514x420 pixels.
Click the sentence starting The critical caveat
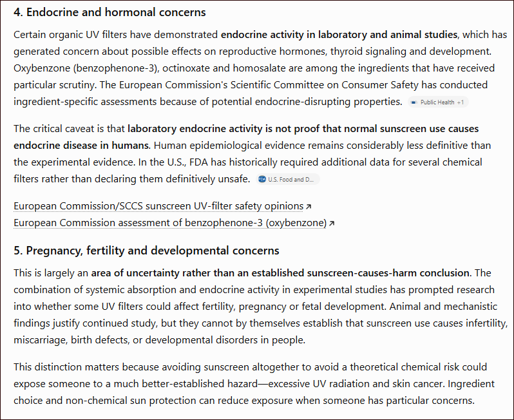pos(246,137)
